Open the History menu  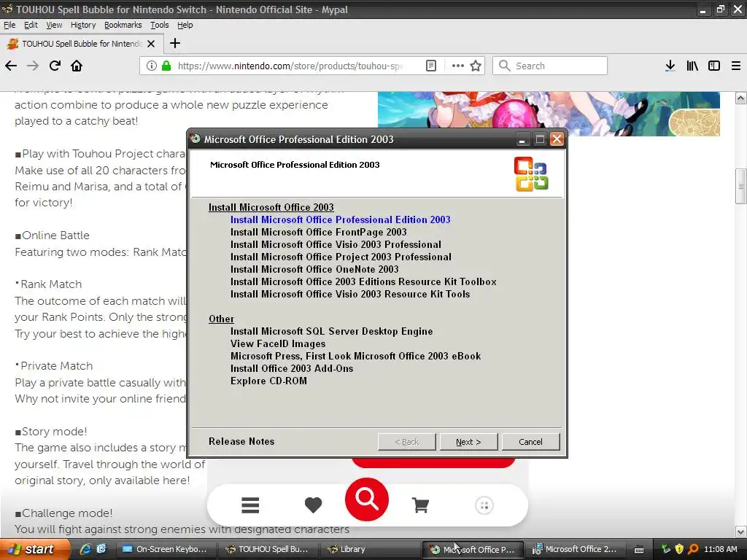point(83,25)
